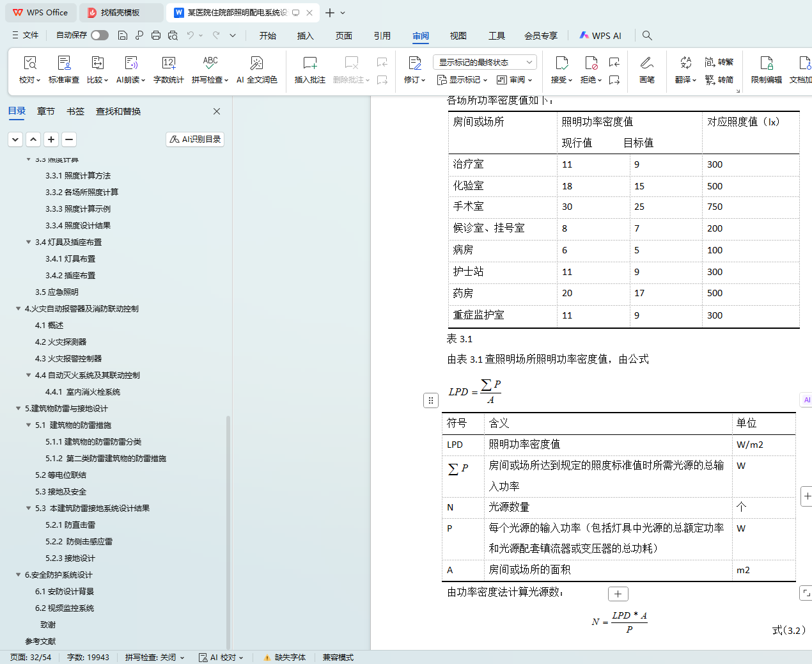The height and width of the screenshot is (664, 812).
Task: Open the 开始 ribbon tab
Action: pyautogui.click(x=268, y=36)
